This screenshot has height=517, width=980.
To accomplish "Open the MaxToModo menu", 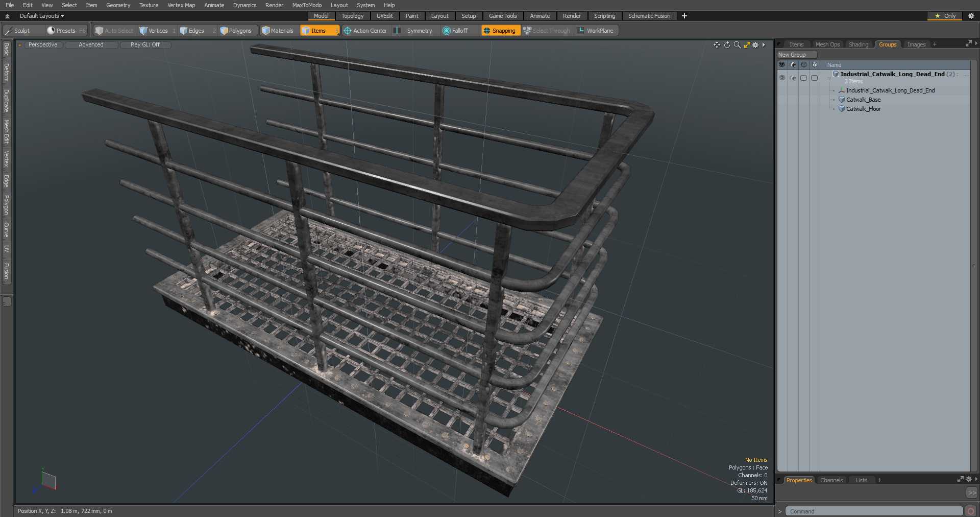I will pyautogui.click(x=307, y=5).
